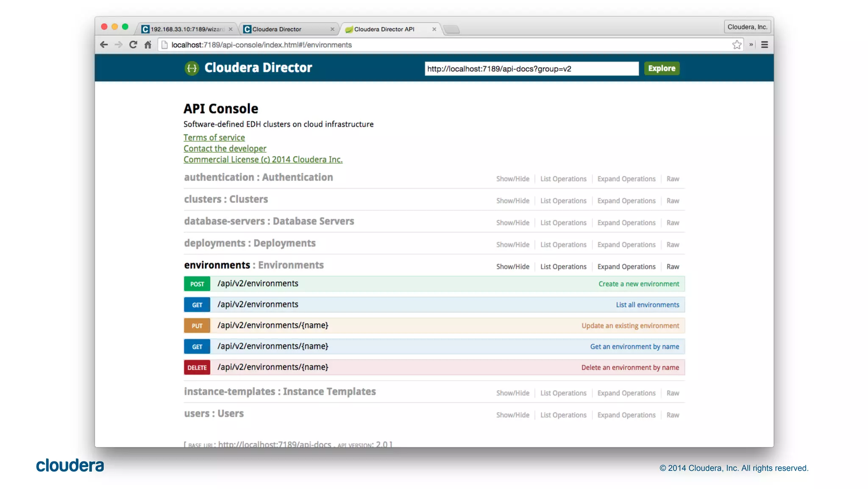Click the DELETE method badge

197,367
